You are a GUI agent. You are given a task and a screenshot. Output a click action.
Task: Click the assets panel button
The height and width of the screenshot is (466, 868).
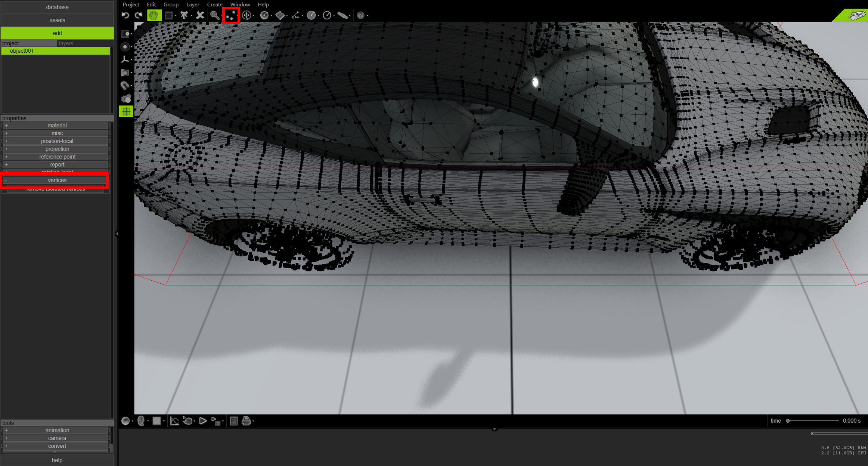[57, 20]
